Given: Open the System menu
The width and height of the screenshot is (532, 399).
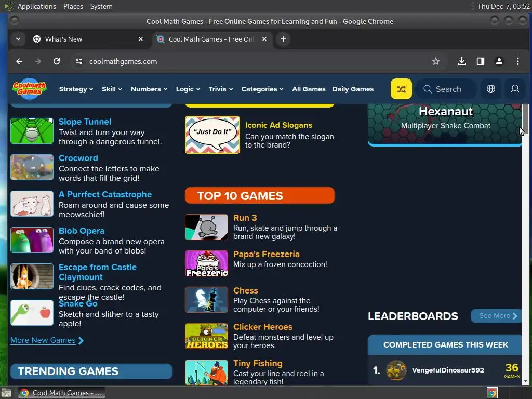Looking at the screenshot, I should pyautogui.click(x=101, y=6).
